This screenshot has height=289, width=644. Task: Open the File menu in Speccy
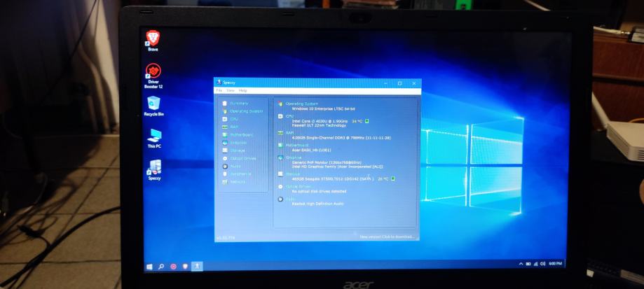pyautogui.click(x=219, y=90)
